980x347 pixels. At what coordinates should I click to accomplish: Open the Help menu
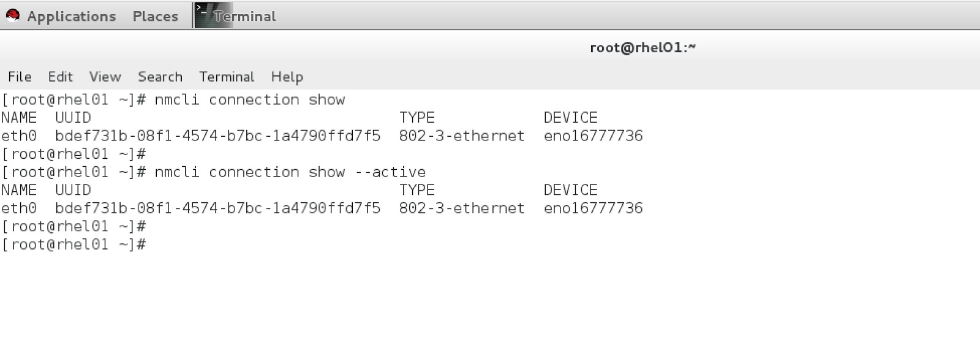(x=287, y=77)
